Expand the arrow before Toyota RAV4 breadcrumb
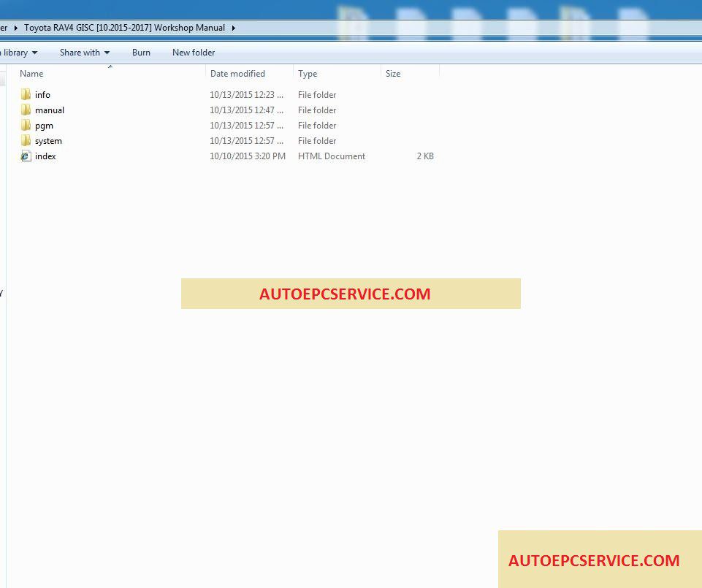Screen dimensions: 702x588 [15, 28]
